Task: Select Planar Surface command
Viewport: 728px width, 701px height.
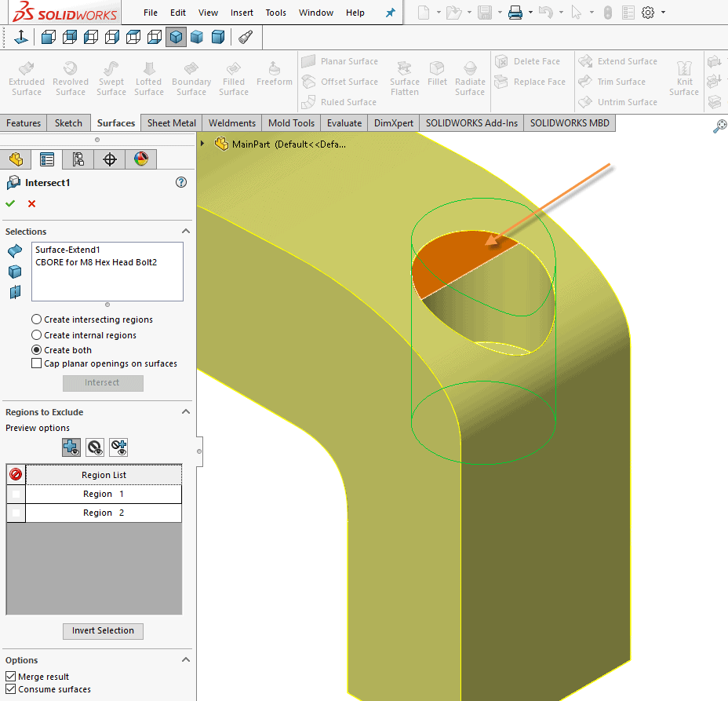Action: [340, 61]
